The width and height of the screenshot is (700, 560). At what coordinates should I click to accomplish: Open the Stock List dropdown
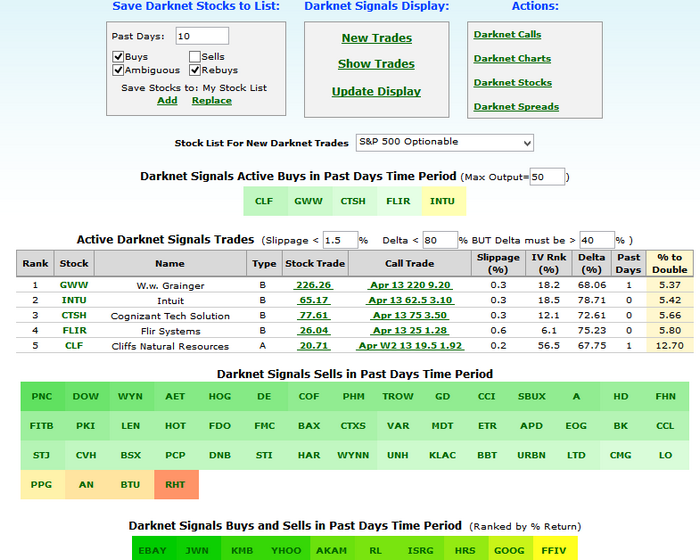445,142
